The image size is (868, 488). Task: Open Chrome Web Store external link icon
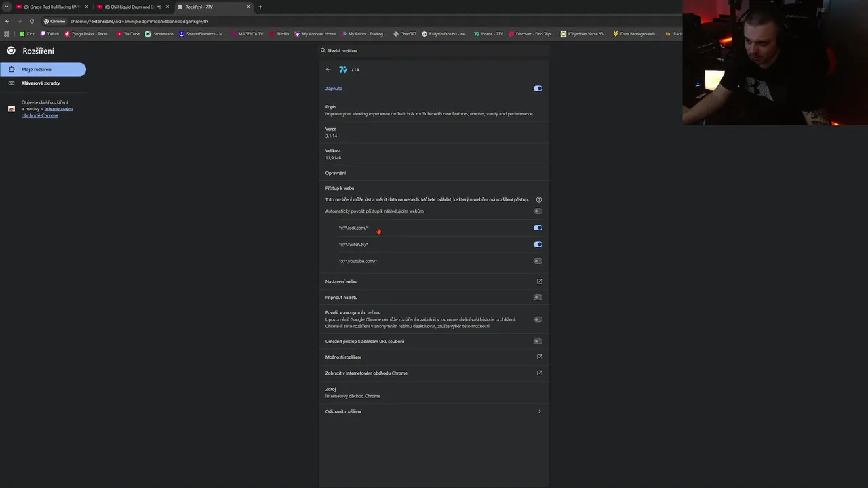click(x=540, y=373)
